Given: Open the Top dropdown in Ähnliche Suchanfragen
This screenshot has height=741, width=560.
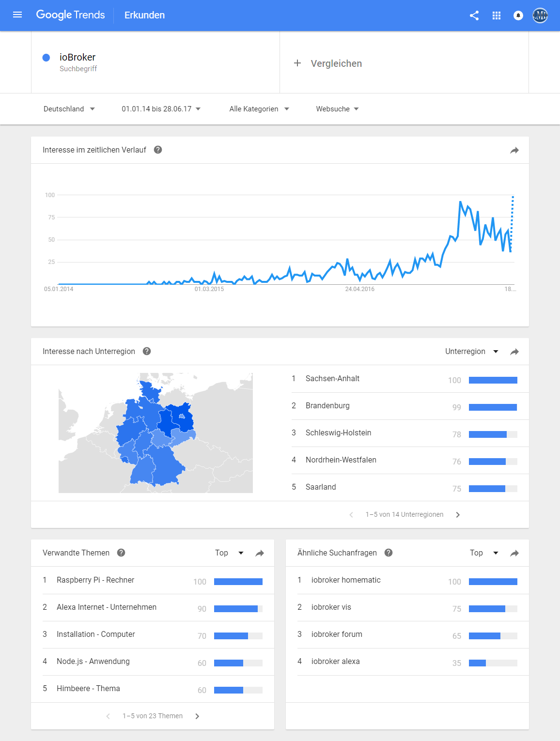Looking at the screenshot, I should [484, 553].
